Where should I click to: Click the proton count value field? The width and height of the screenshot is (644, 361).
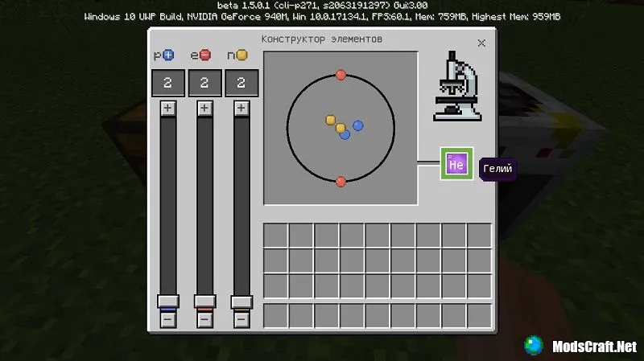coord(167,83)
